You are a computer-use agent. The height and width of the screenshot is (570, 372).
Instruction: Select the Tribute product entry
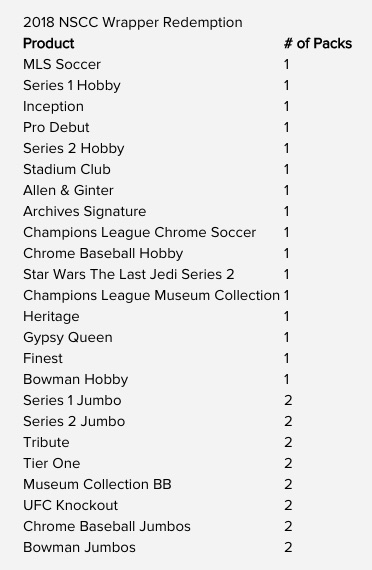pyautogui.click(x=46, y=443)
